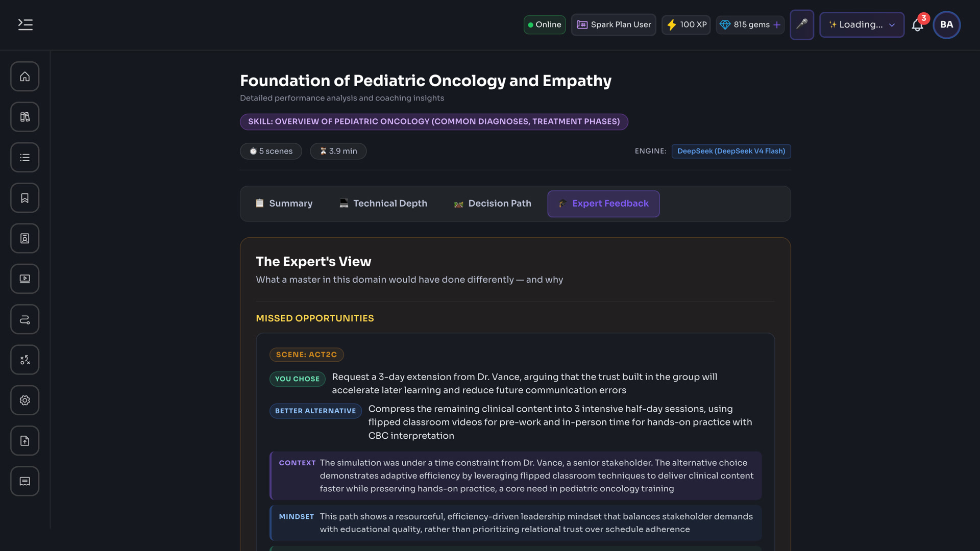Click the microphone button

(802, 24)
